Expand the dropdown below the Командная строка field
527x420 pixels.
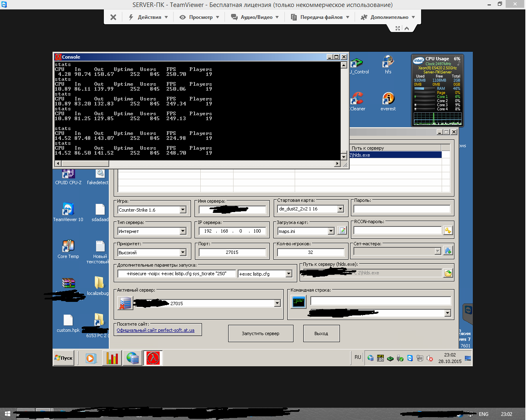tap(447, 313)
